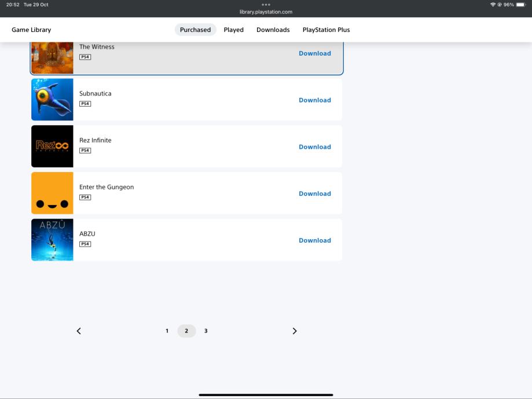The image size is (532, 399).
Task: Tap PS4 badge under ABZU
Action: 85,244
